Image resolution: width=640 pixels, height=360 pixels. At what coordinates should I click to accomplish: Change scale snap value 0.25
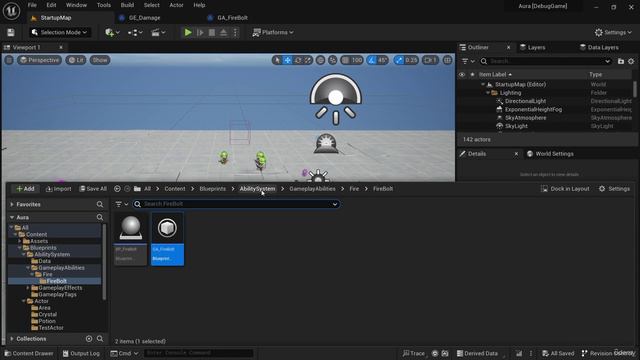[x=411, y=60]
